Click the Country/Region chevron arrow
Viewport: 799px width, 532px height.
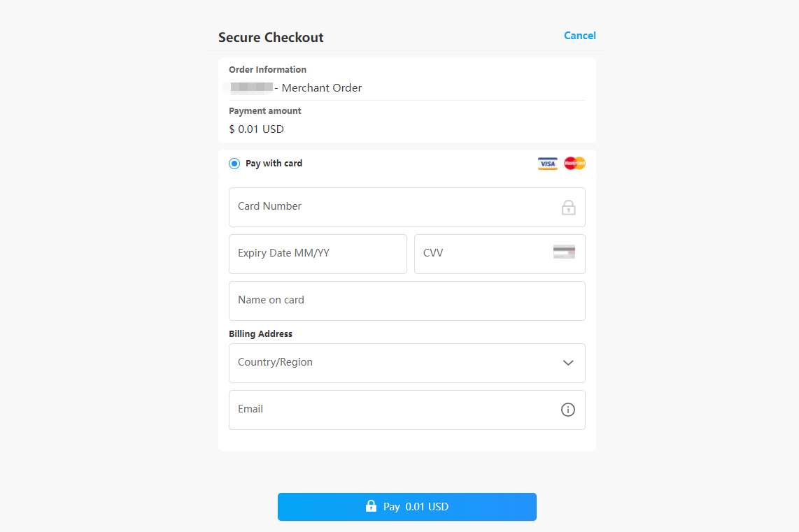pos(568,363)
